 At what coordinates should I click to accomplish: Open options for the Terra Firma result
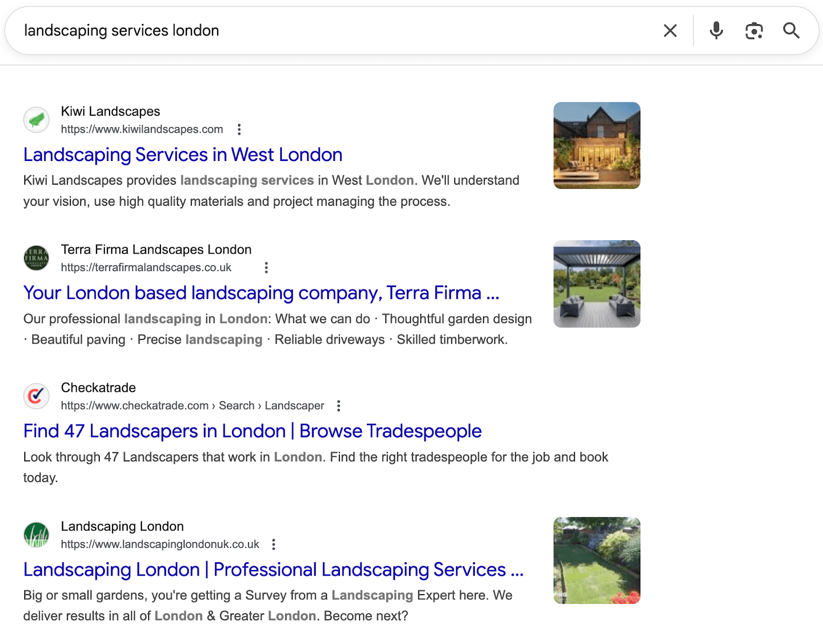266,267
